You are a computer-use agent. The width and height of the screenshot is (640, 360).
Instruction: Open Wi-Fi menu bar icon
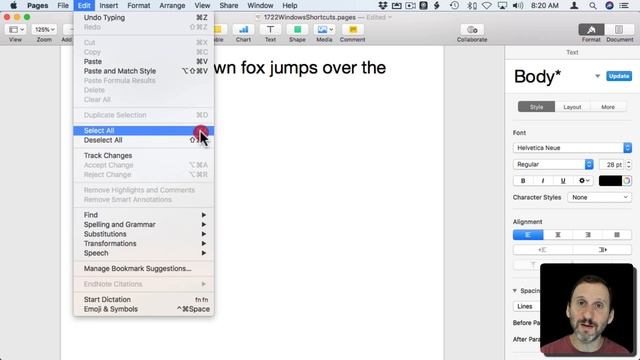(487, 5)
